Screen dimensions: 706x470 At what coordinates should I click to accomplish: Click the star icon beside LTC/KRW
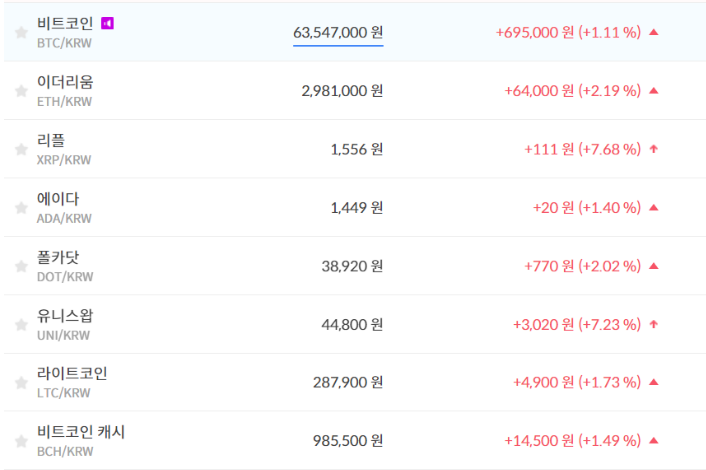click(x=21, y=383)
